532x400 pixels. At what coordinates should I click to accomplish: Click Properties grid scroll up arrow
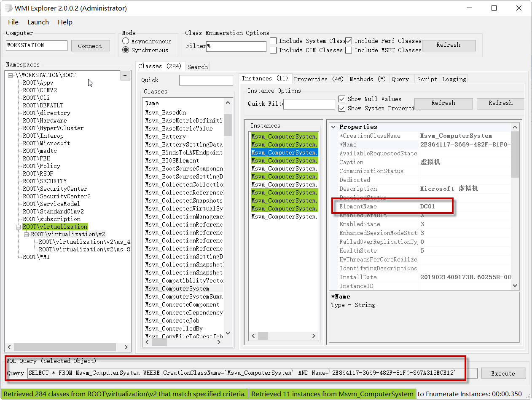(515, 127)
